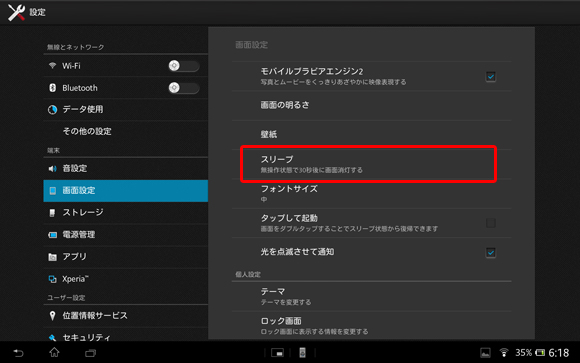The image size is (580, 363).
Task: Tap the 音設定 speaker icon
Action: tap(53, 169)
